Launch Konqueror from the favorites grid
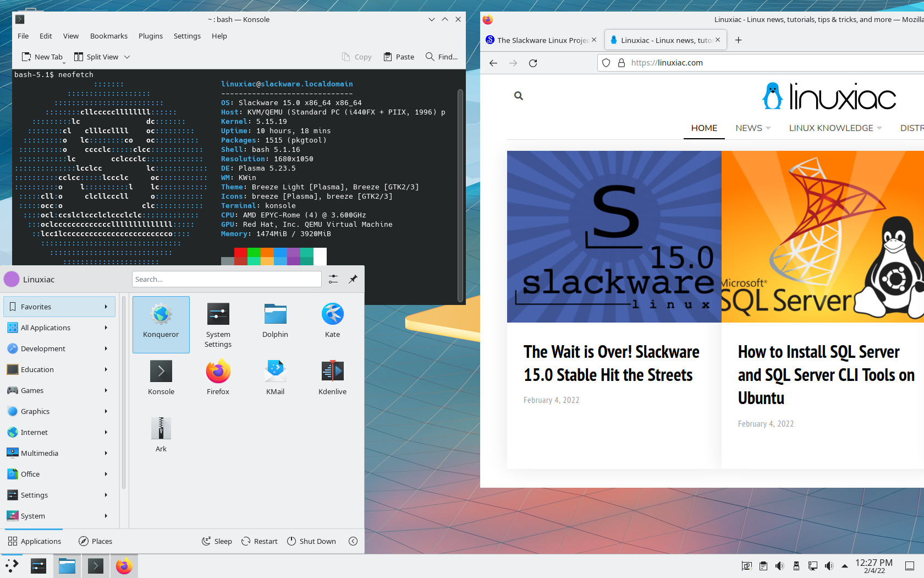Screen dimensions: 924x578 [x=161, y=324]
